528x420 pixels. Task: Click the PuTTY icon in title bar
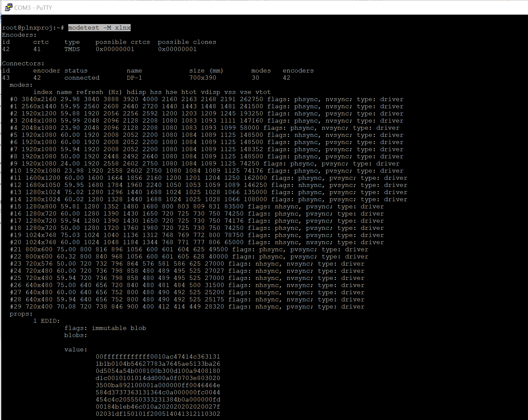[8, 7]
